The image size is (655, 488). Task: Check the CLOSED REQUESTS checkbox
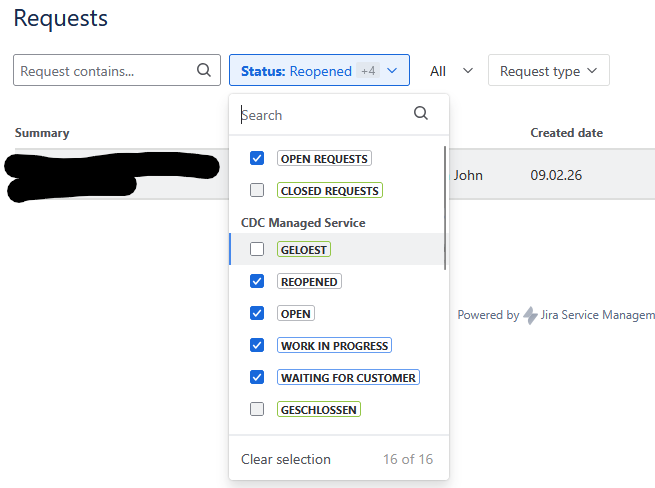pyautogui.click(x=257, y=190)
